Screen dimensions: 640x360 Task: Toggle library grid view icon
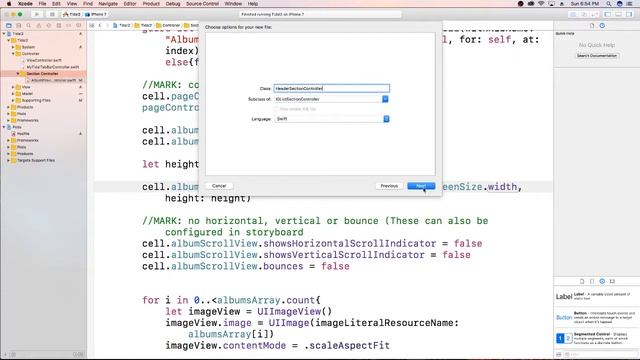pyautogui.click(x=559, y=354)
